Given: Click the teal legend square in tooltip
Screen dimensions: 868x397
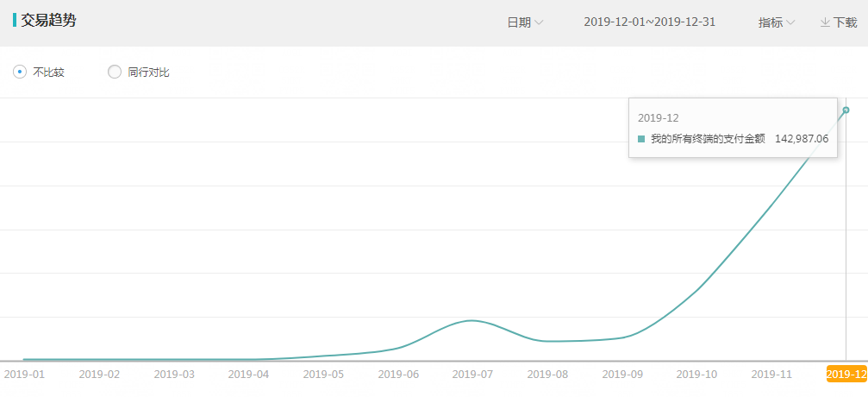Looking at the screenshot, I should [x=641, y=139].
